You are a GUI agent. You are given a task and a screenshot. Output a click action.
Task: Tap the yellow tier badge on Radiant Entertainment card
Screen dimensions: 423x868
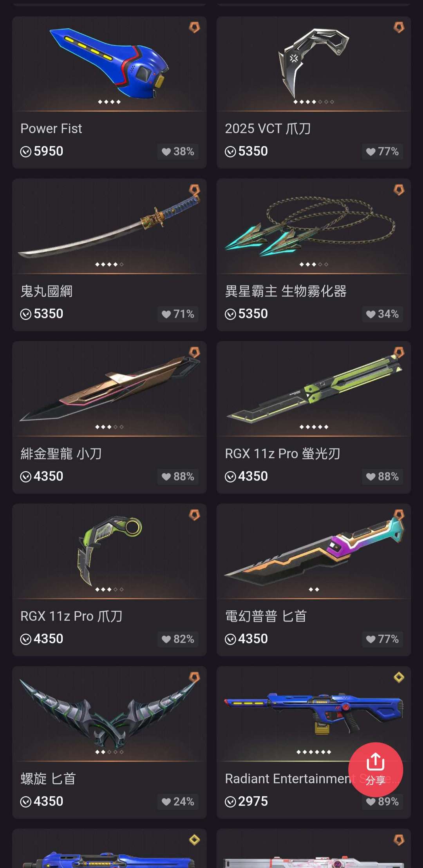pos(399,677)
